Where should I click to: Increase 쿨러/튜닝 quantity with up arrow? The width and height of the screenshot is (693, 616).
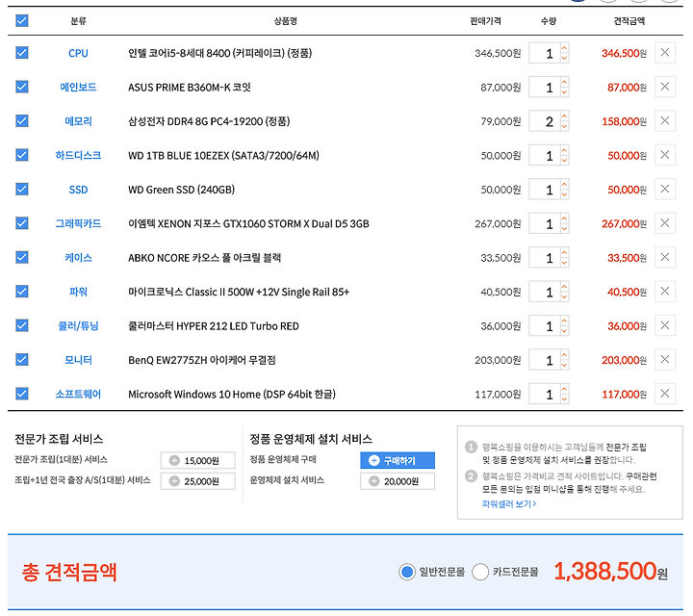point(564,321)
